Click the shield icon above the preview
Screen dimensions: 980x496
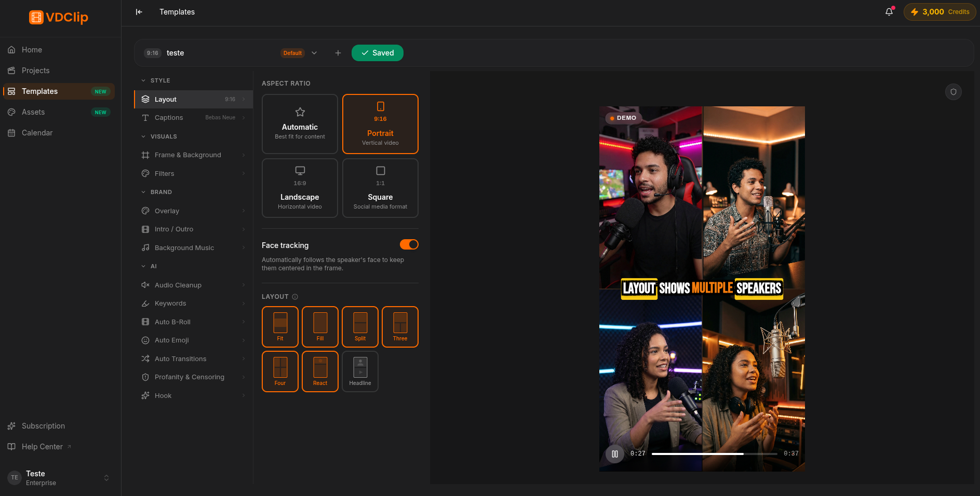click(954, 92)
